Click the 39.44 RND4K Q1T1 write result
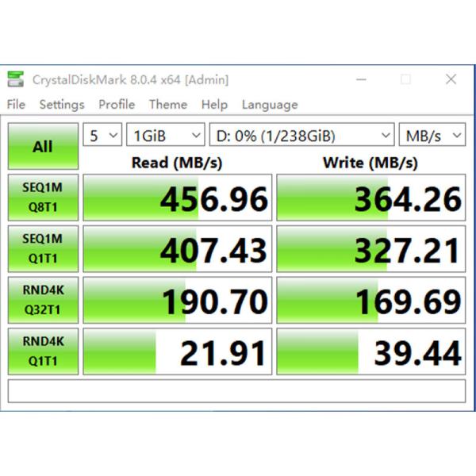This screenshot has height=476, width=476. (x=371, y=351)
